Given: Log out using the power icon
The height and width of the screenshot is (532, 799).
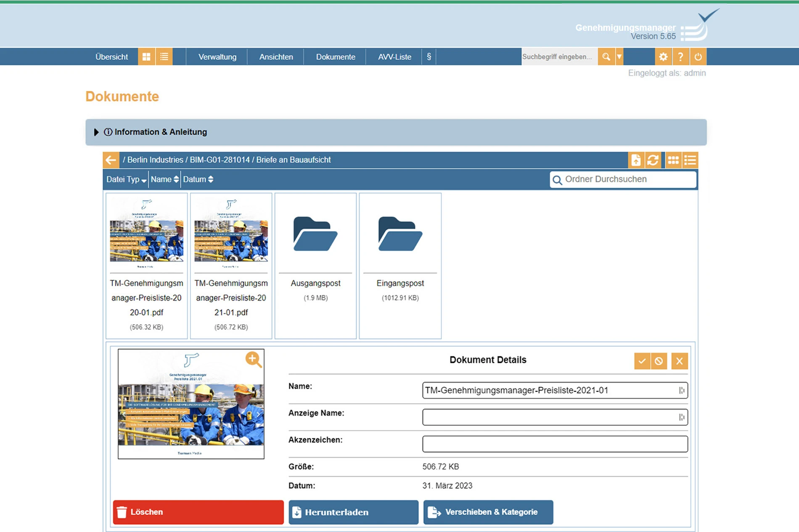Looking at the screenshot, I should point(698,57).
